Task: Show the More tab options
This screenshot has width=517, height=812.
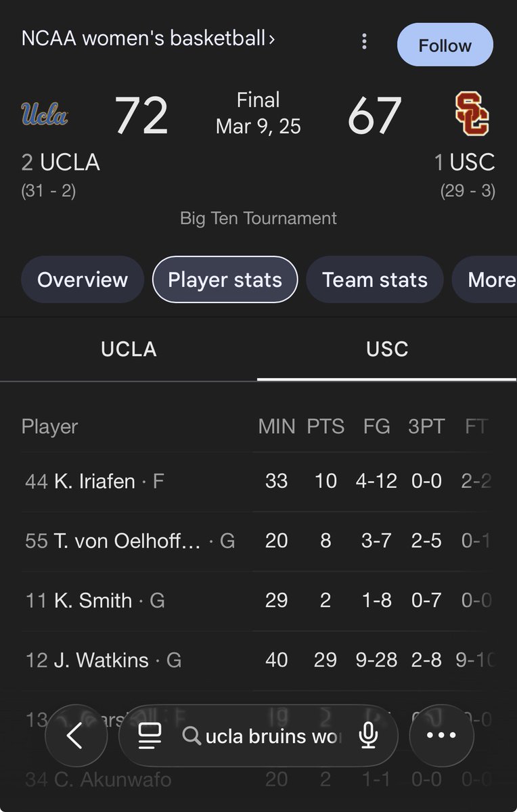Action: (x=485, y=279)
